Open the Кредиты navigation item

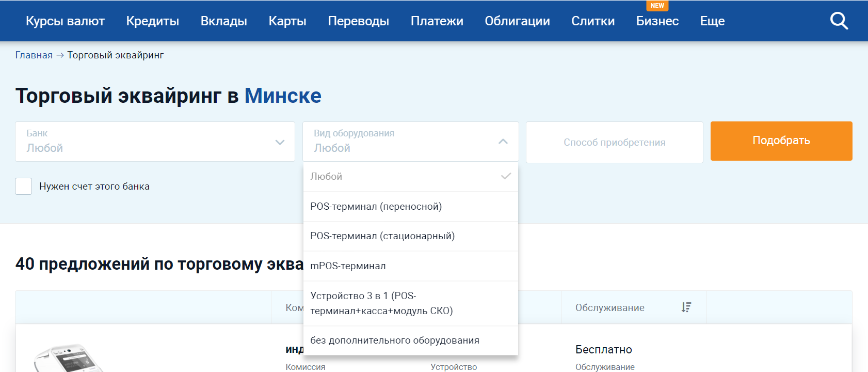pyautogui.click(x=152, y=21)
